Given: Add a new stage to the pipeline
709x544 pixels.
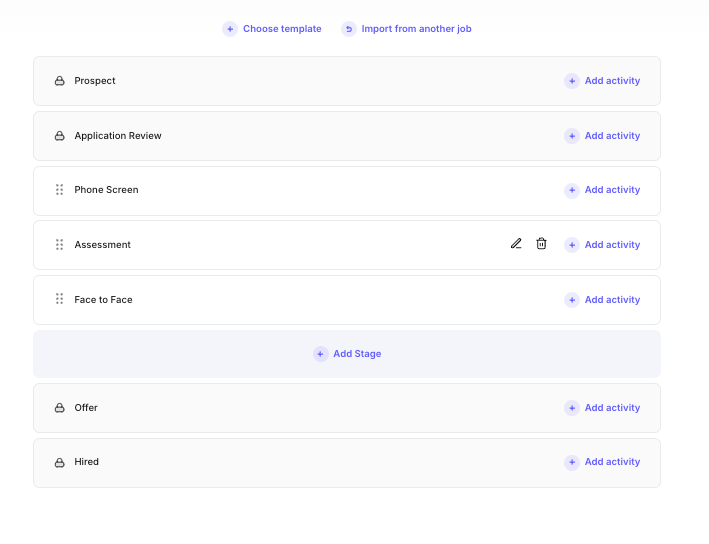Looking at the screenshot, I should 347,354.
